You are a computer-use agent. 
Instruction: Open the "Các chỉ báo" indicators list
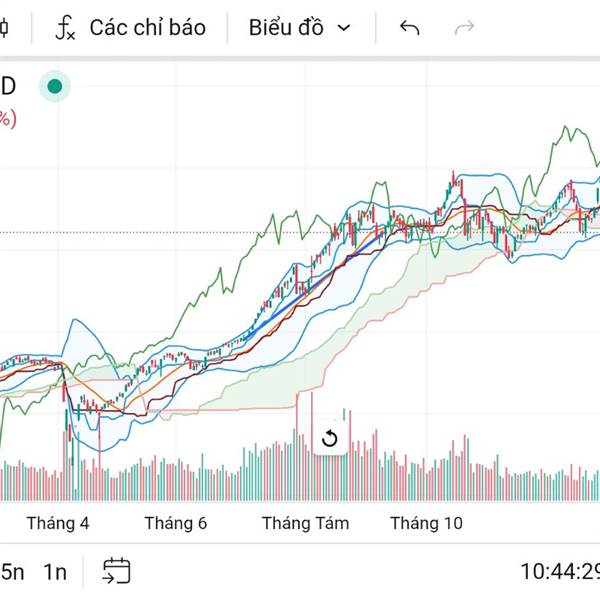coord(147,27)
